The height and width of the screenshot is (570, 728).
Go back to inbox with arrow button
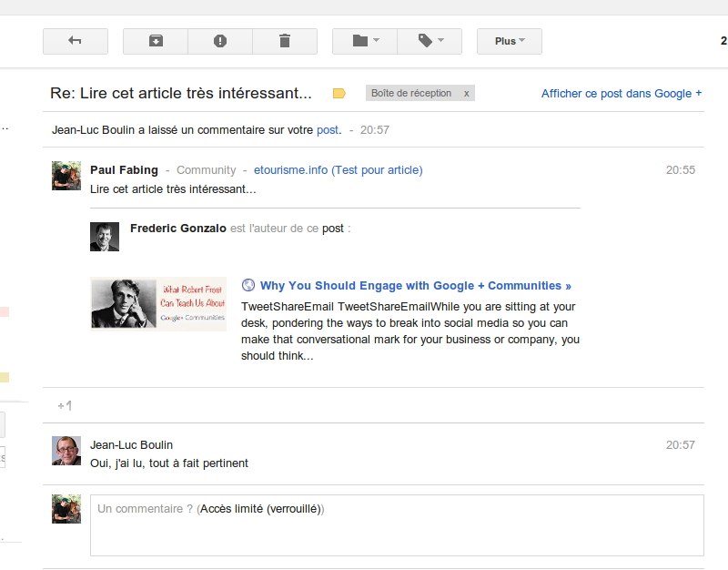pos(76,41)
